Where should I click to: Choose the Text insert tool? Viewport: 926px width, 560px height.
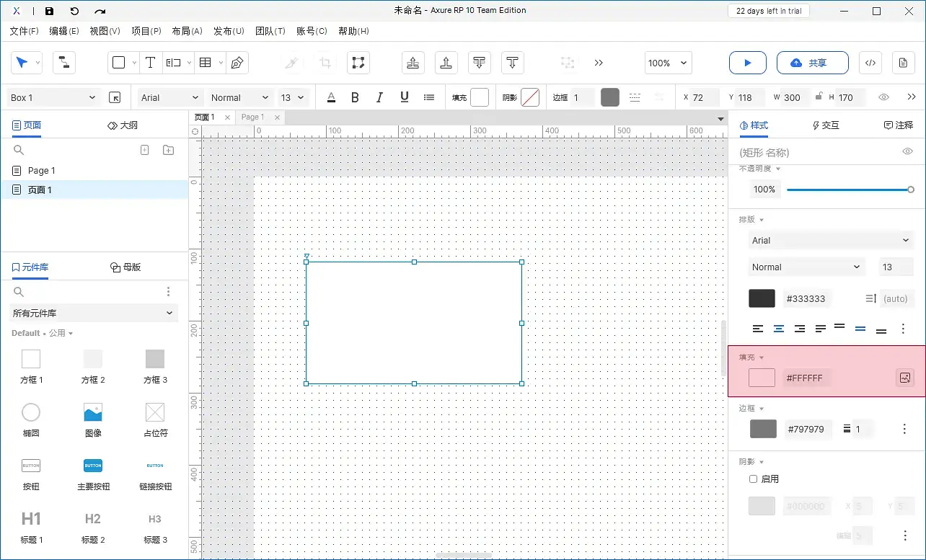coord(150,63)
